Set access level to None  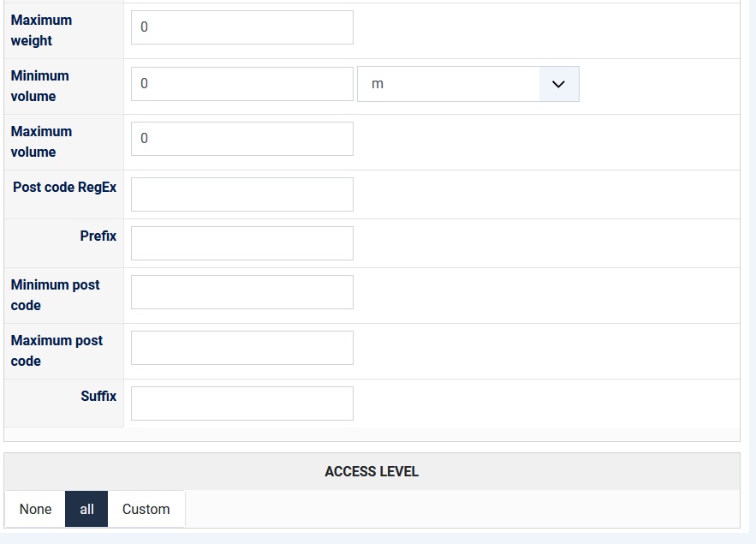35,509
